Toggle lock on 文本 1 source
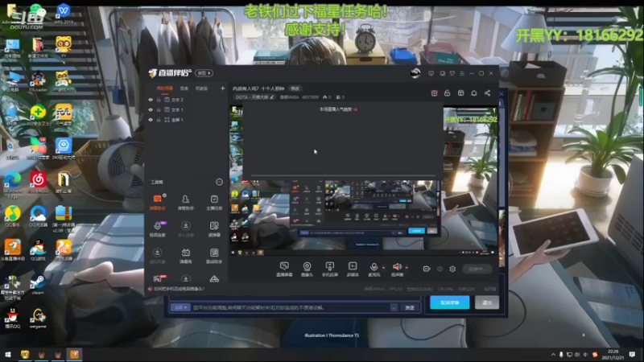Screen dimensions: 644x362 pos(159,109)
